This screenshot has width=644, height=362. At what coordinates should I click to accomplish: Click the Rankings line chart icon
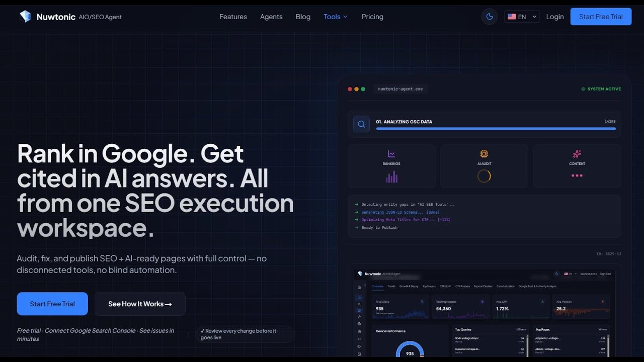coord(391,154)
